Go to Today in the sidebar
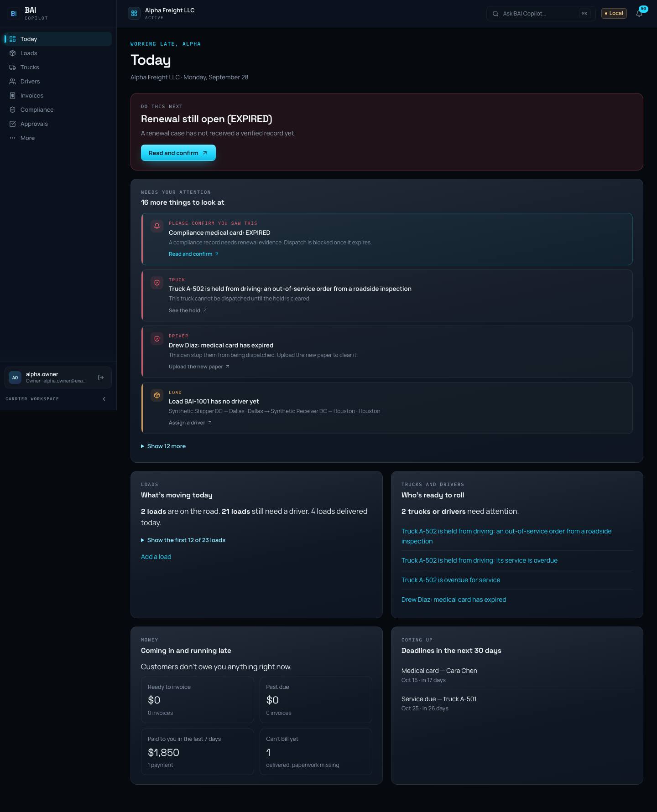The image size is (657, 812). click(x=57, y=39)
